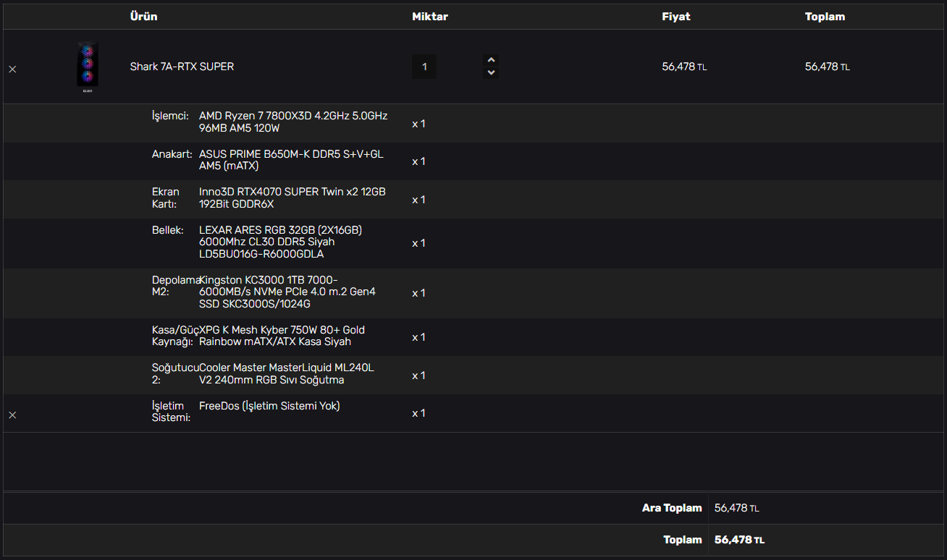
Task: Click the Ürün column header
Action: coord(143,17)
